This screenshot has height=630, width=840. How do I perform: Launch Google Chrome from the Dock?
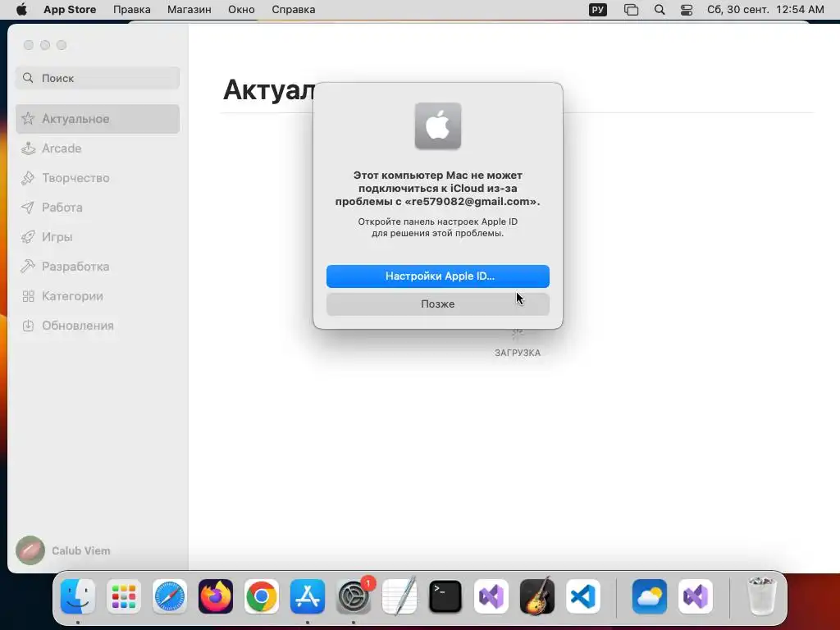pos(262,596)
